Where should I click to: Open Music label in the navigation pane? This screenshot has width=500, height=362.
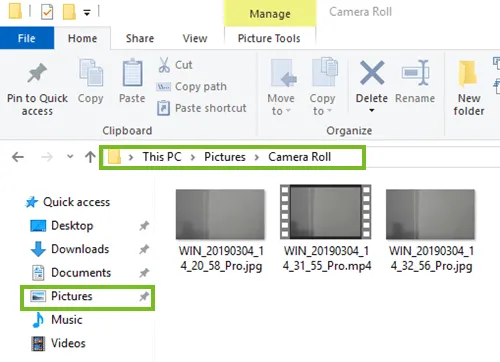(x=67, y=320)
